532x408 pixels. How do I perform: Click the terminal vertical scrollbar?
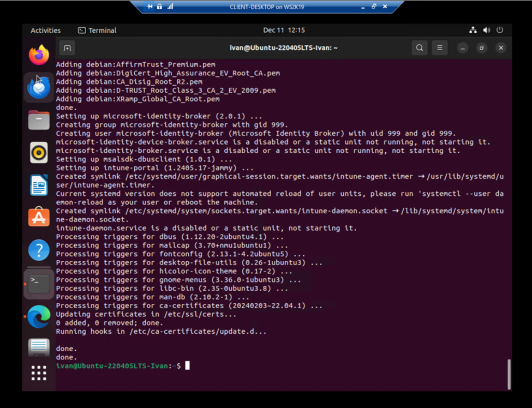tap(509, 373)
